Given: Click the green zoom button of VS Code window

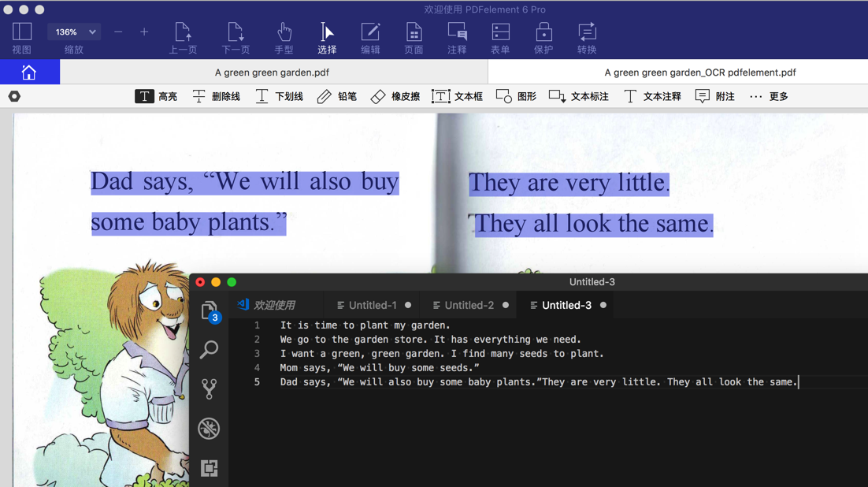Looking at the screenshot, I should click(x=232, y=282).
